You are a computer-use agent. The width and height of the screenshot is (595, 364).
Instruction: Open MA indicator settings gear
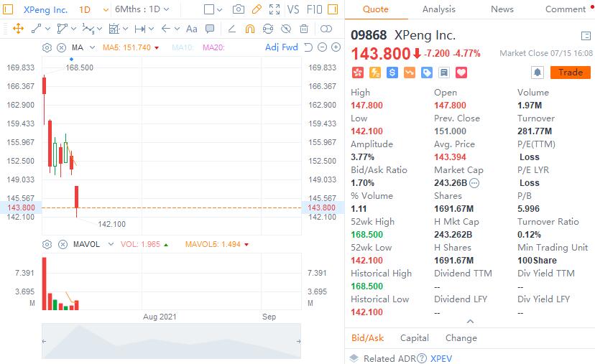click(47, 48)
